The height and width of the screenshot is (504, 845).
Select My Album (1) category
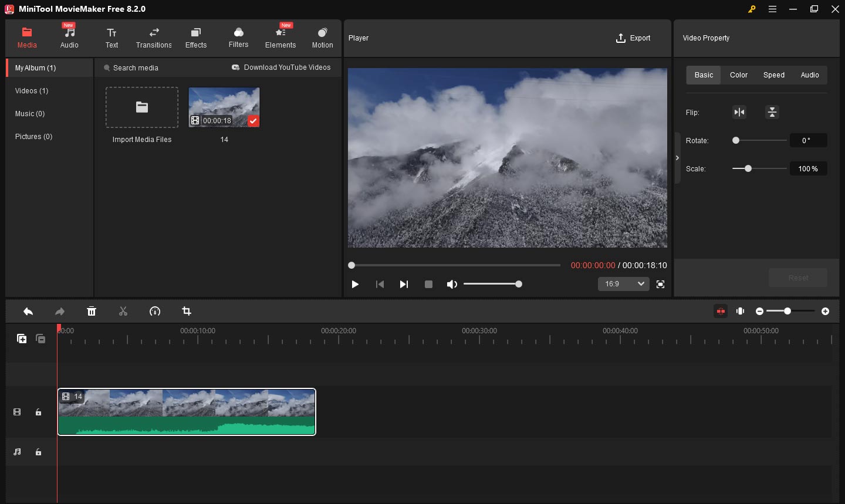click(x=50, y=68)
